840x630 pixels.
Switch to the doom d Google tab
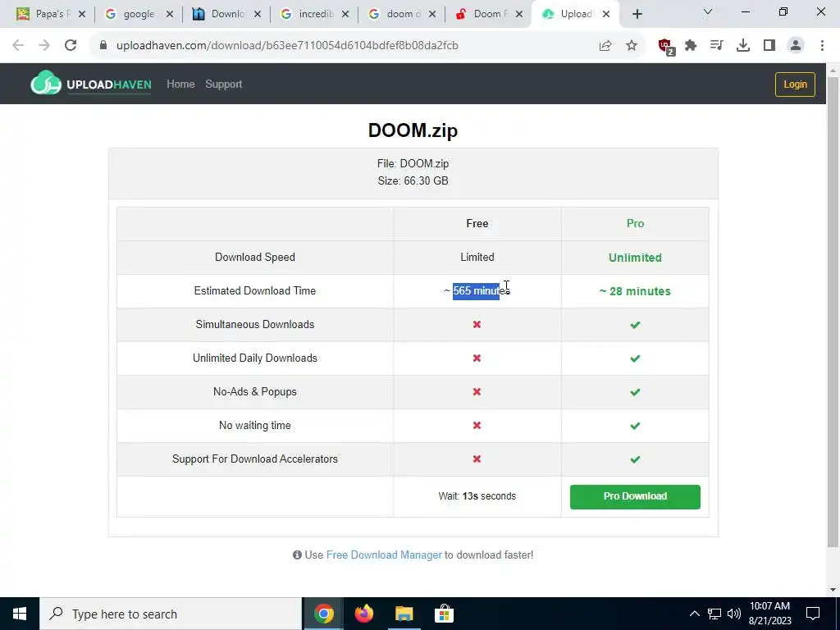click(404, 15)
